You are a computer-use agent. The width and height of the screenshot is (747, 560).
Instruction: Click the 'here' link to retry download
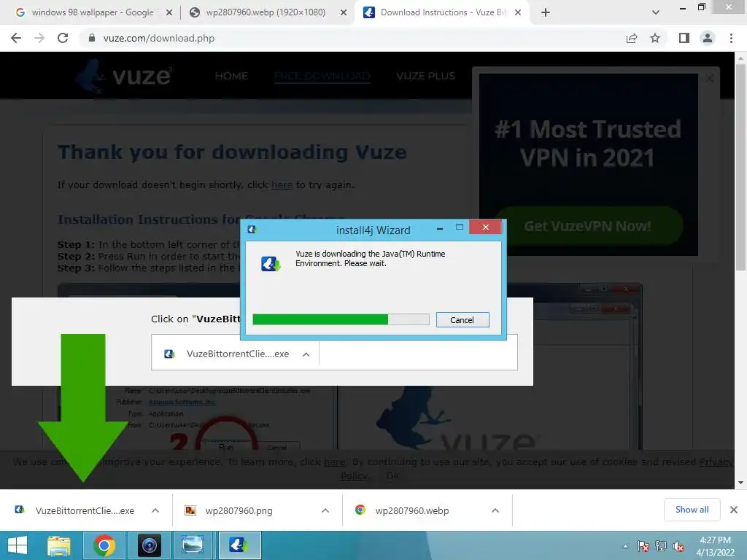click(282, 184)
